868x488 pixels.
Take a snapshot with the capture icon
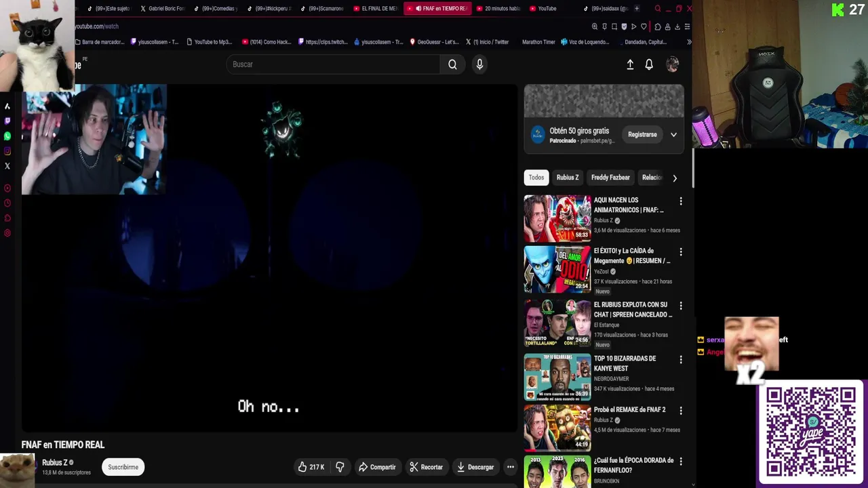pyautogui.click(x=614, y=26)
